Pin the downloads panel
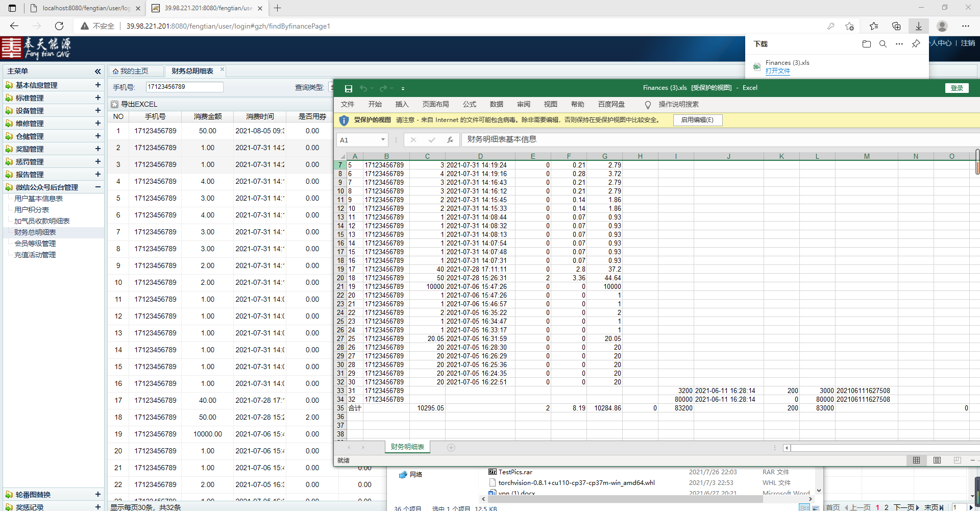 tap(916, 44)
